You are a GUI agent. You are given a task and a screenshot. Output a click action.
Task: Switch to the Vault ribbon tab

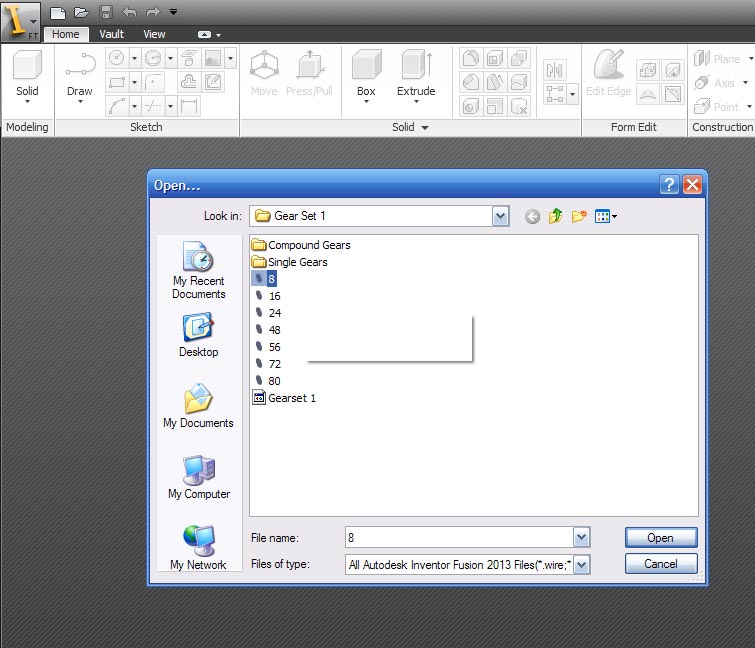111,34
